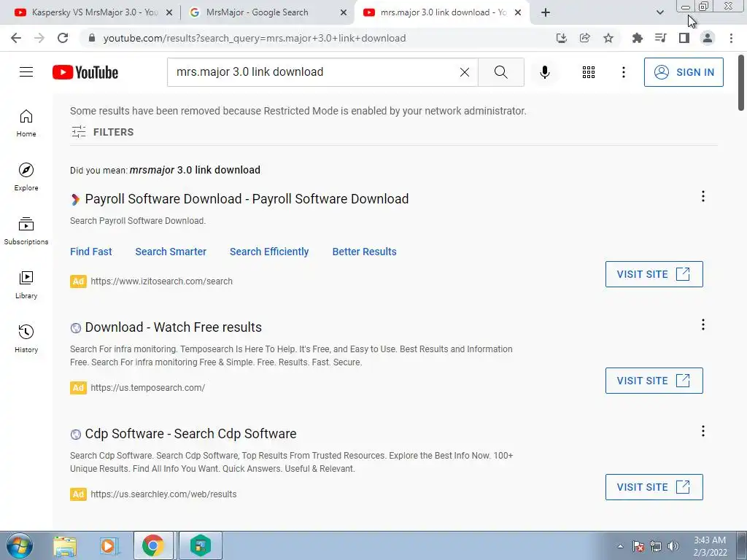The image size is (747, 560).
Task: Click the Chrome taskbar icon
Action: [153, 545]
